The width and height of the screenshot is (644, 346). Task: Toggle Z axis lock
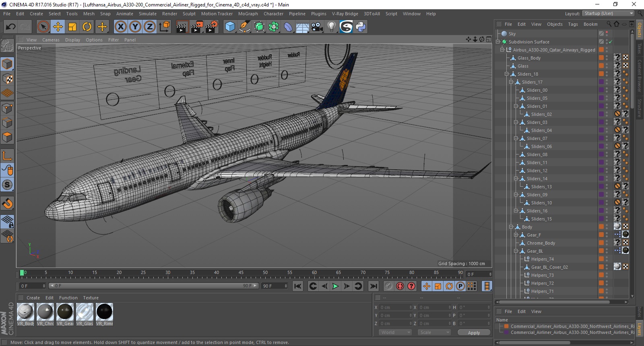150,27
